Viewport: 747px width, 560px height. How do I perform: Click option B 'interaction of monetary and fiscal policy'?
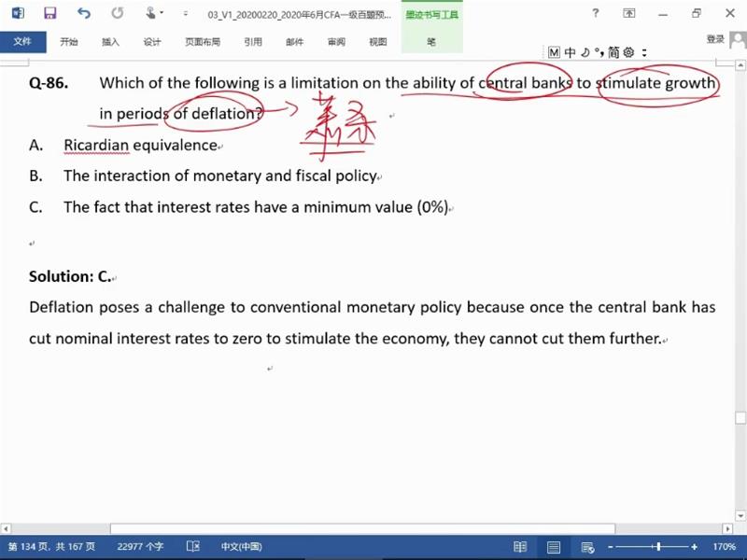(220, 175)
